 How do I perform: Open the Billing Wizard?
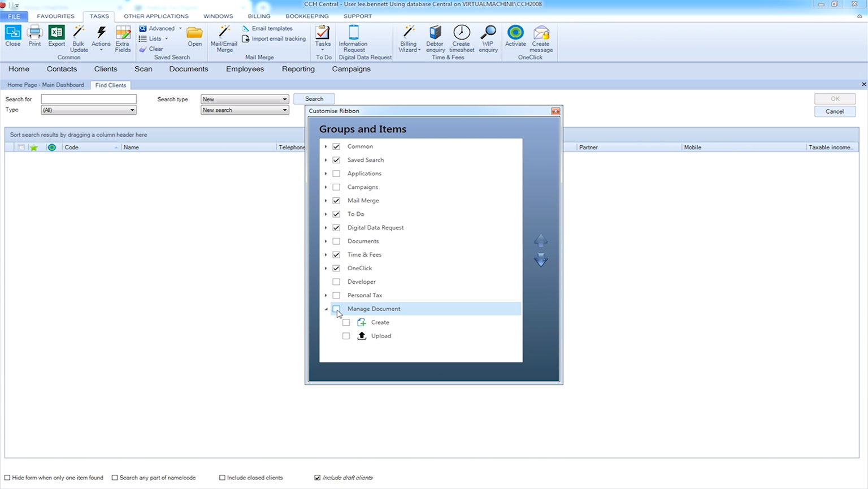[x=409, y=33]
